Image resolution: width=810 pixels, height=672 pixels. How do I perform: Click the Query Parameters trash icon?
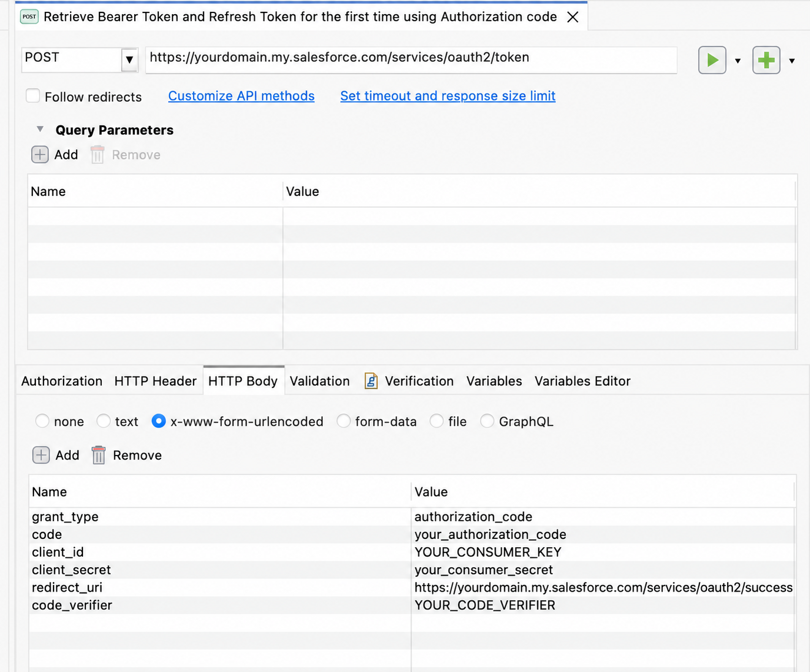click(x=98, y=155)
